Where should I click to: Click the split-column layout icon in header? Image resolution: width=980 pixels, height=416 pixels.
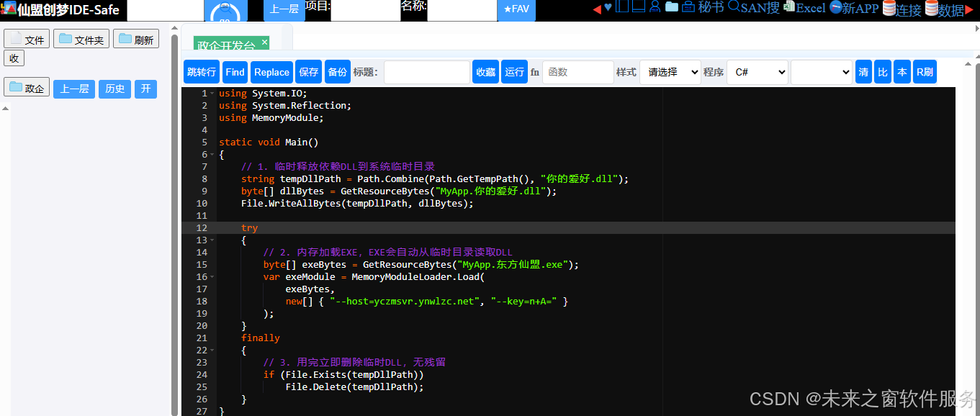tap(621, 7)
